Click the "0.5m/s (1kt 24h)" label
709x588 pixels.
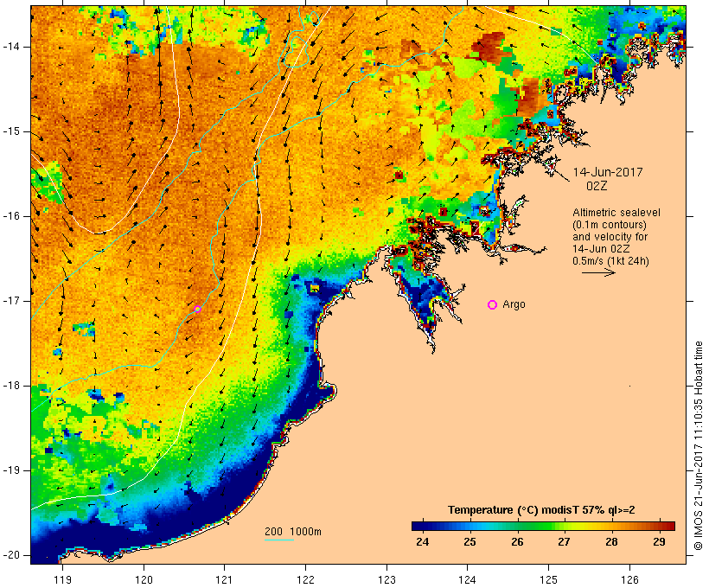pyautogui.click(x=610, y=261)
